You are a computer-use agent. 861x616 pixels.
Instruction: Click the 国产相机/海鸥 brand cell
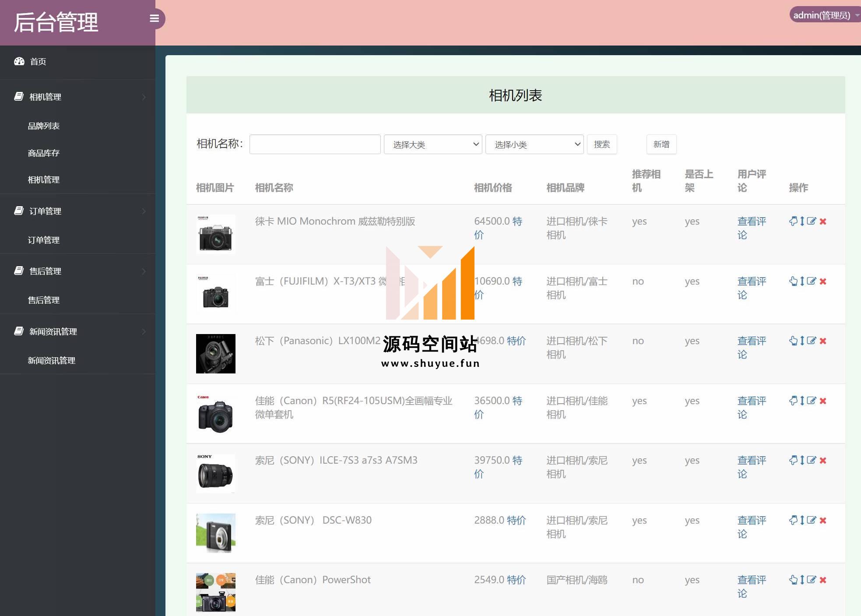coord(577,580)
